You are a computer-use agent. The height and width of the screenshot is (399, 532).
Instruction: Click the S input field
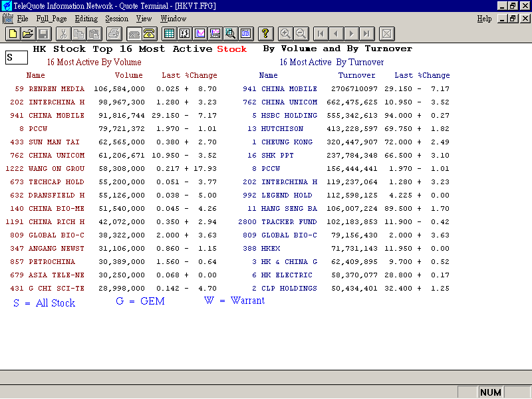point(16,57)
